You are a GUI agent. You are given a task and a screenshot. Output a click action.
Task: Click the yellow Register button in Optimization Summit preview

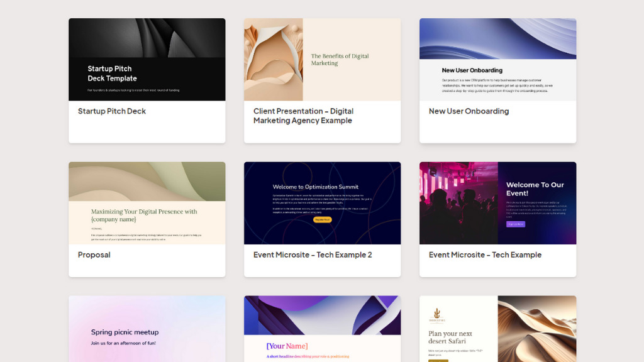[323, 219]
